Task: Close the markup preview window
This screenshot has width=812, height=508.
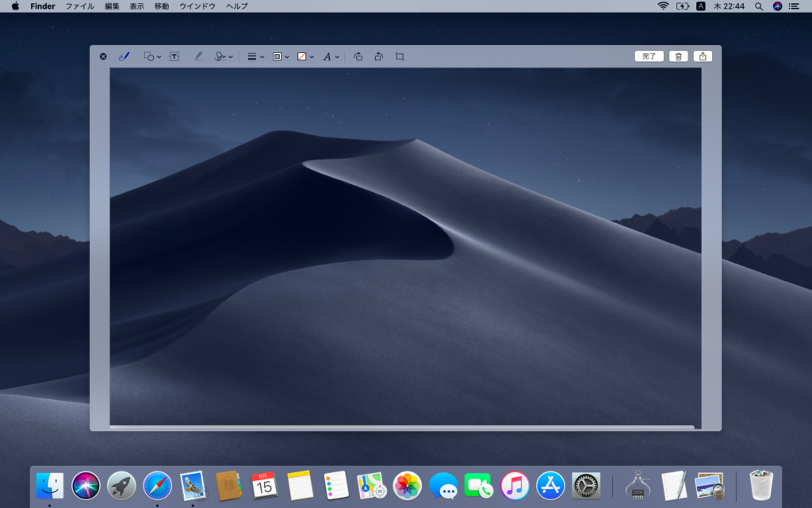Action: click(103, 56)
